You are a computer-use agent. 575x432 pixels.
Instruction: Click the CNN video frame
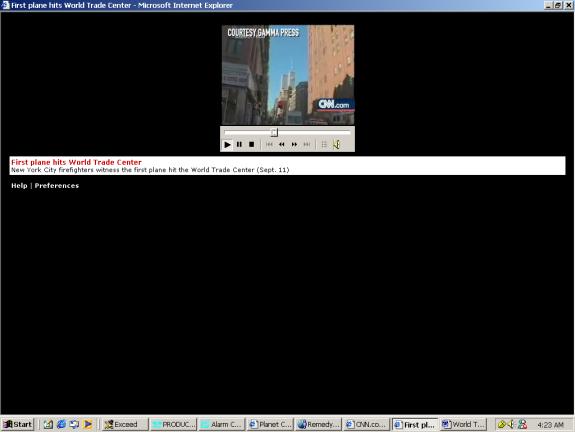coord(288,75)
